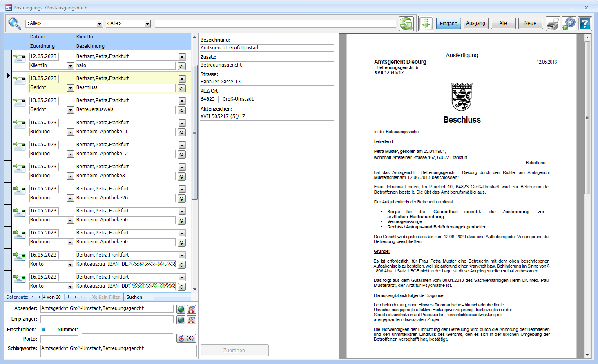Click the Zusatz field 'Betreuungsgericht'
Screen dimensions: 598x364
click(x=267, y=65)
